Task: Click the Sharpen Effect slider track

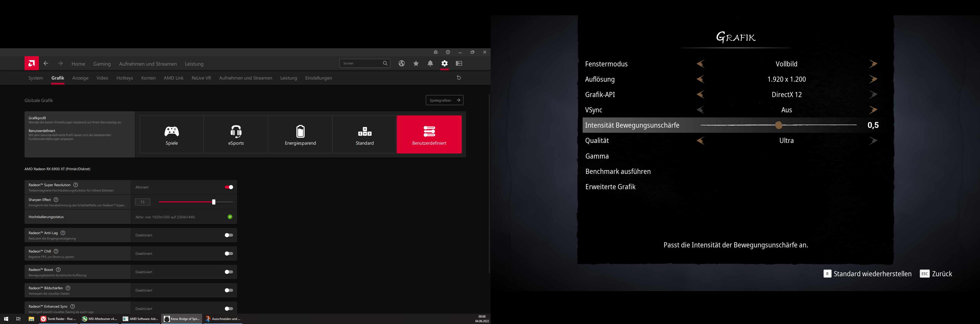Action: click(x=186, y=202)
